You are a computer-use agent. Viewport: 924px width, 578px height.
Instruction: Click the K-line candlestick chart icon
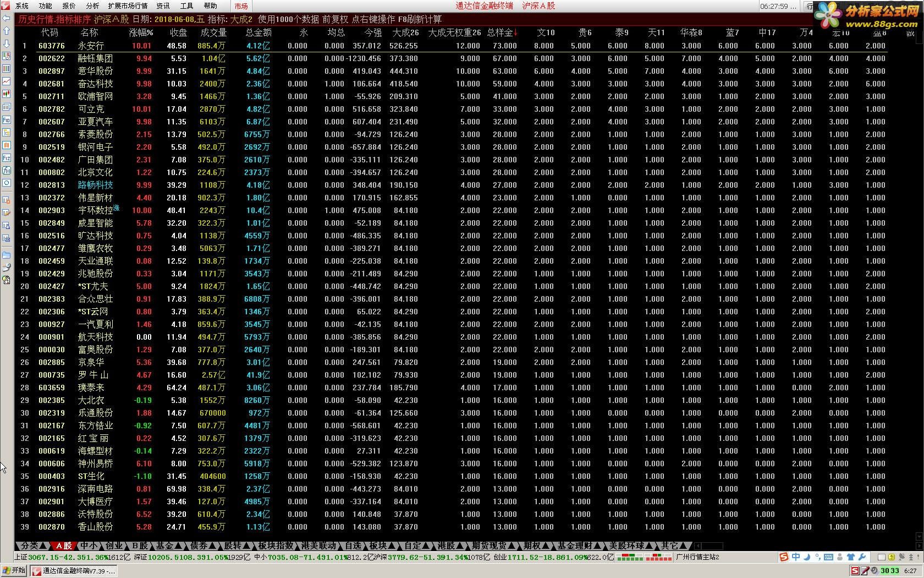pyautogui.click(x=6, y=94)
